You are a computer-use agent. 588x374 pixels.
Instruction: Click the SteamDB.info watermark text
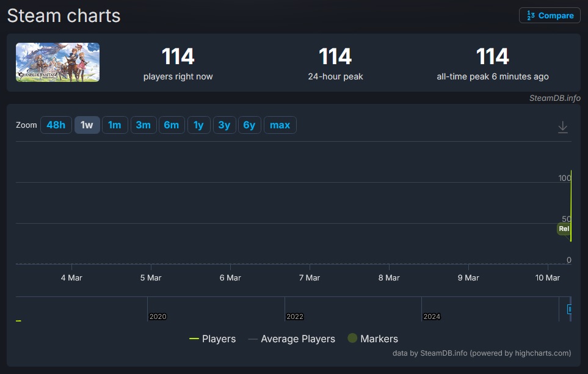coord(554,98)
